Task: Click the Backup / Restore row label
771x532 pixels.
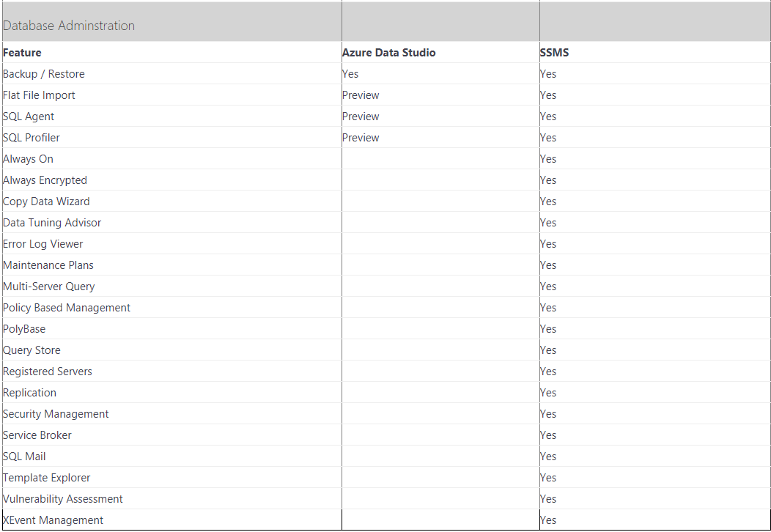Action: click(x=44, y=74)
